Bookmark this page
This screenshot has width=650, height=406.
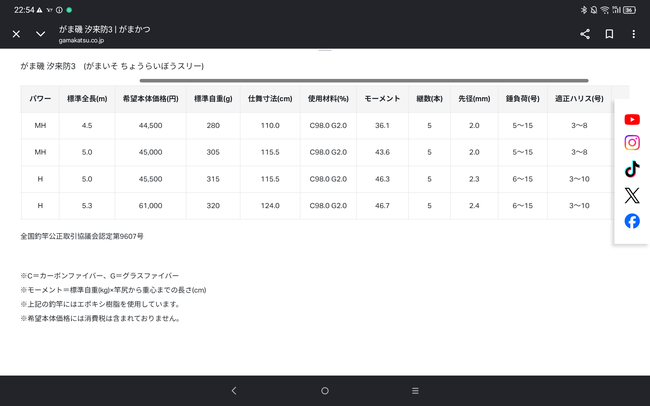point(609,34)
